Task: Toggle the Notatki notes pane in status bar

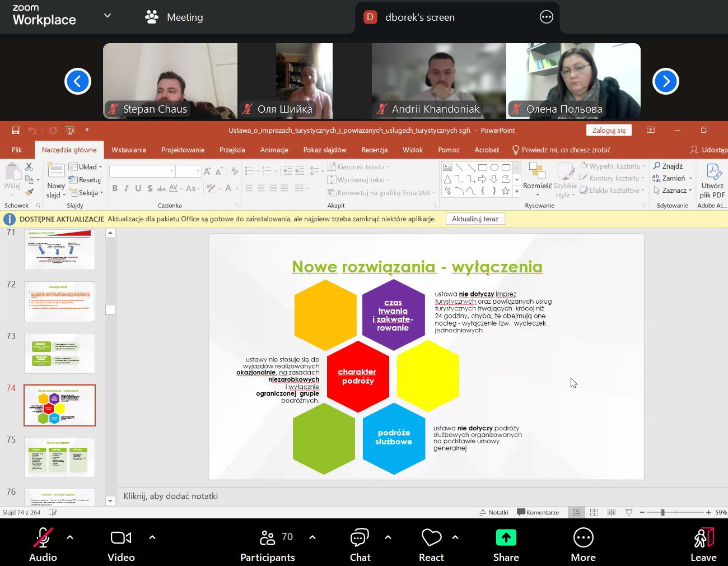Action: (x=493, y=512)
